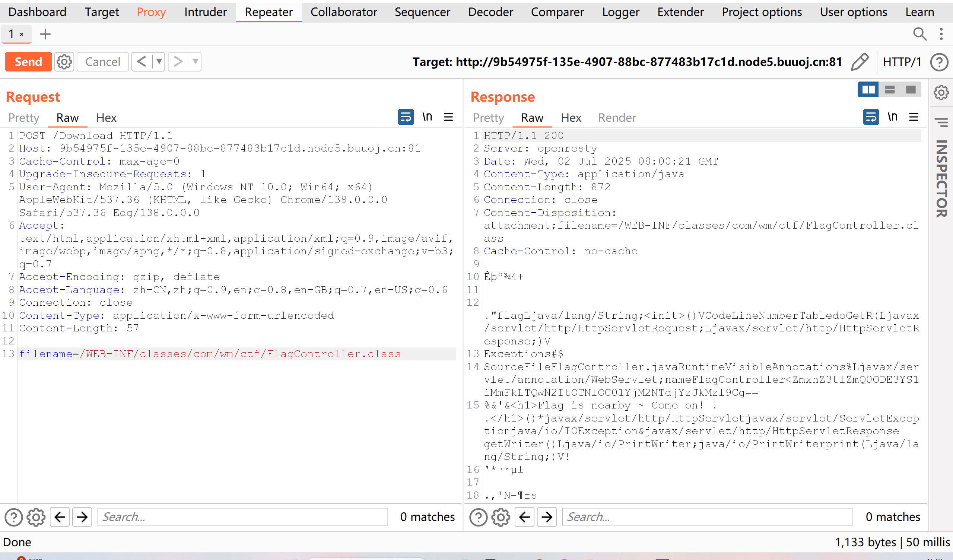This screenshot has height=560, width=953.
Task: Open the response search settings gear
Action: point(501,517)
